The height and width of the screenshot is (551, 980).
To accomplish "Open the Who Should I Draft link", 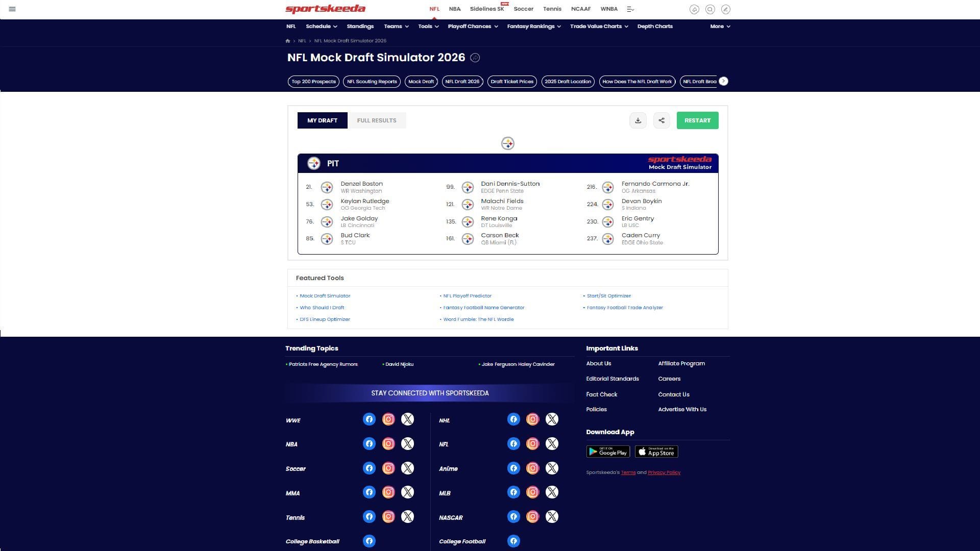I will pos(322,308).
